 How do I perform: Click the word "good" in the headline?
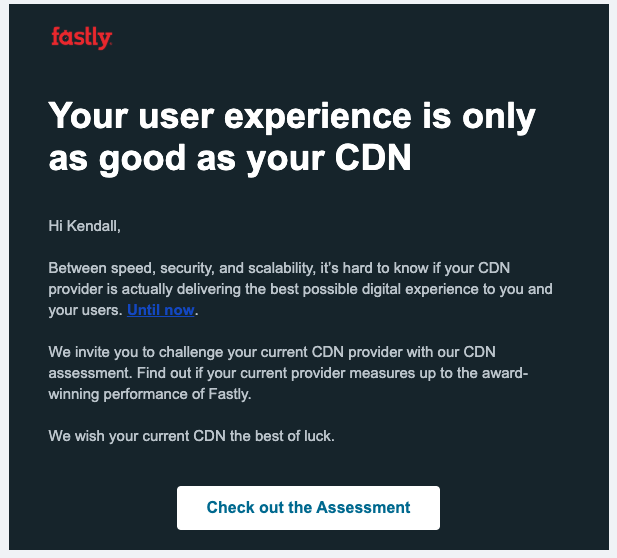[142, 159]
